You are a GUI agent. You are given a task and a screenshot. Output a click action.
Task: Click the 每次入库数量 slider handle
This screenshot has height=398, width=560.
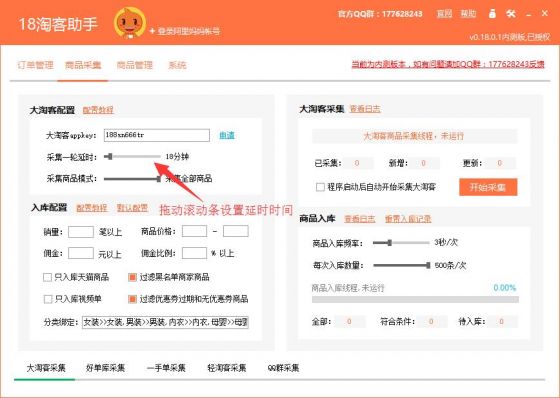[428, 265]
